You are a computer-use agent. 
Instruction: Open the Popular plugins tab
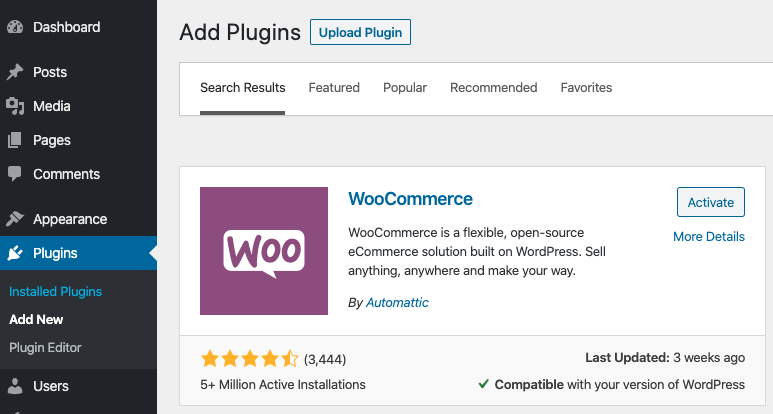point(405,88)
